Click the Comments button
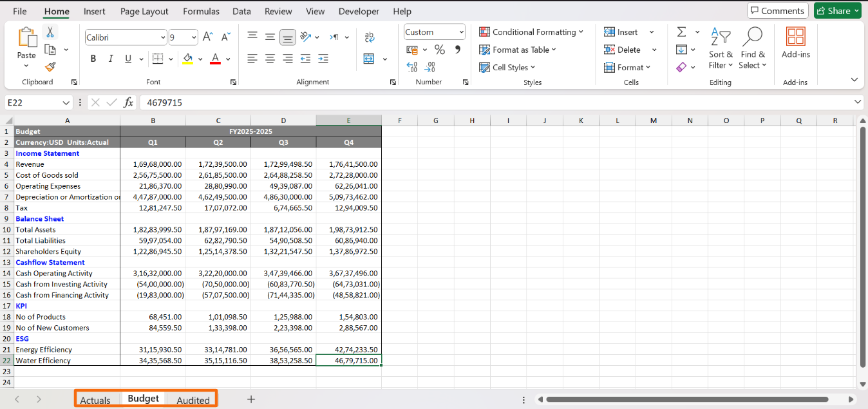Screen dimensions: 868x409 [777, 11]
